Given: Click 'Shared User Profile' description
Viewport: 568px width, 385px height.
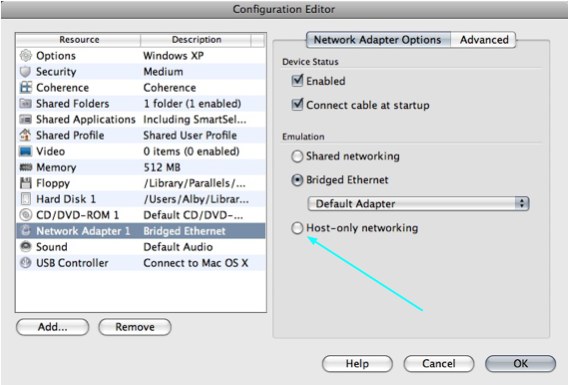Looking at the screenshot, I should click(x=190, y=135).
